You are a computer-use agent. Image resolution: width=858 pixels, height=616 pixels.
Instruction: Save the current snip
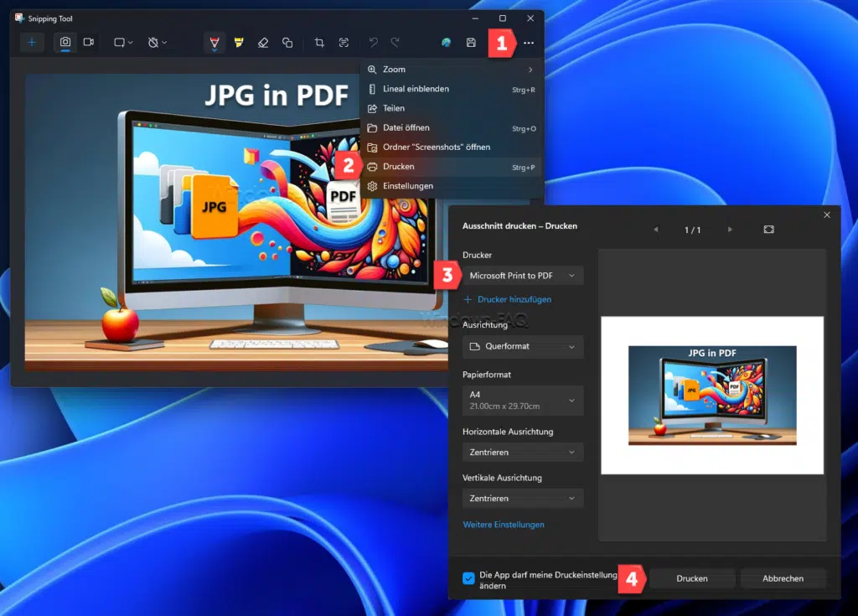(471, 42)
